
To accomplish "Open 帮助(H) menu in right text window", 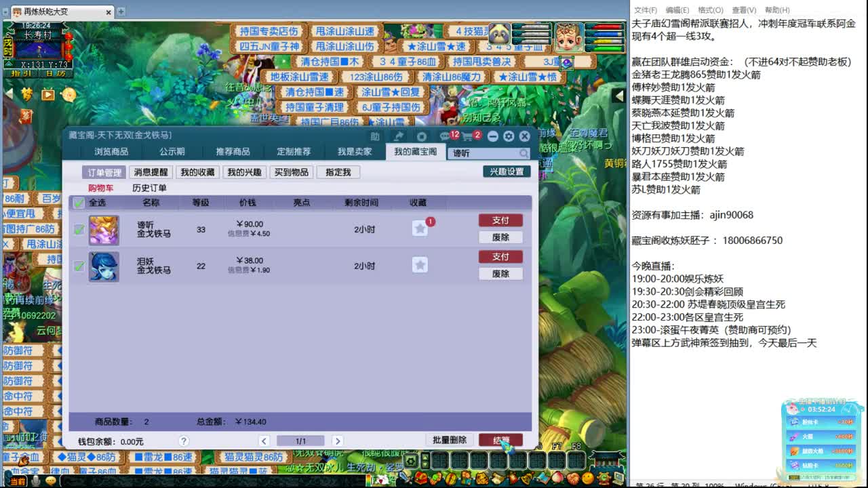I will [x=777, y=10].
